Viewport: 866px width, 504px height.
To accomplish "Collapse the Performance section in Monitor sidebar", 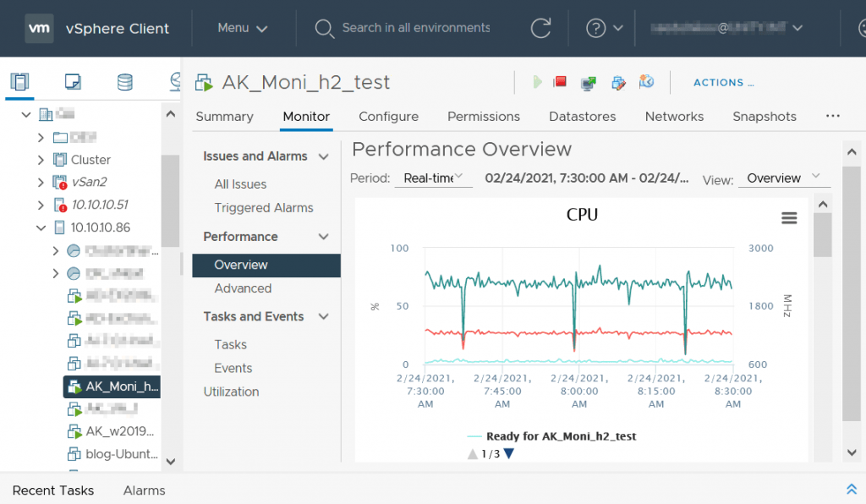I will click(x=325, y=236).
